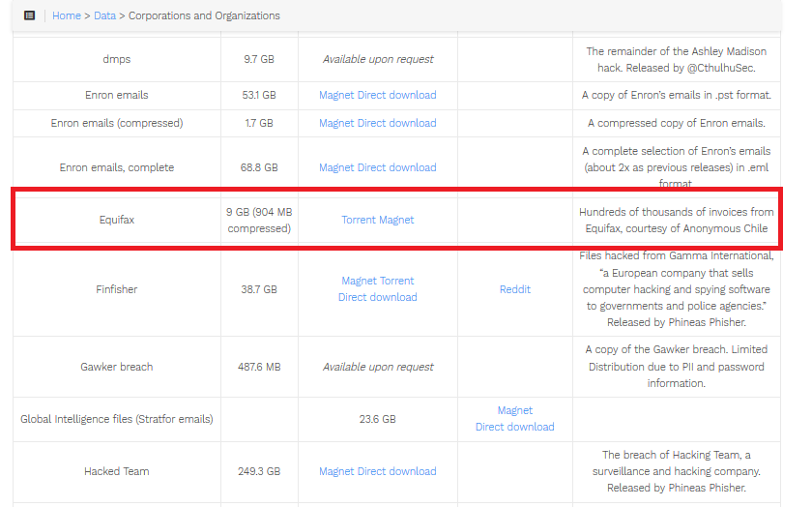
Task: Select the Equifax invoices Anonymous Chile description
Action: (677, 221)
